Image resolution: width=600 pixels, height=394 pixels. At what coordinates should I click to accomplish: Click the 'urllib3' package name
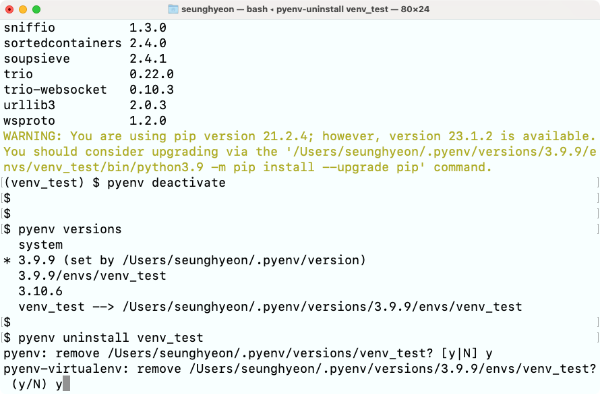[29, 105]
